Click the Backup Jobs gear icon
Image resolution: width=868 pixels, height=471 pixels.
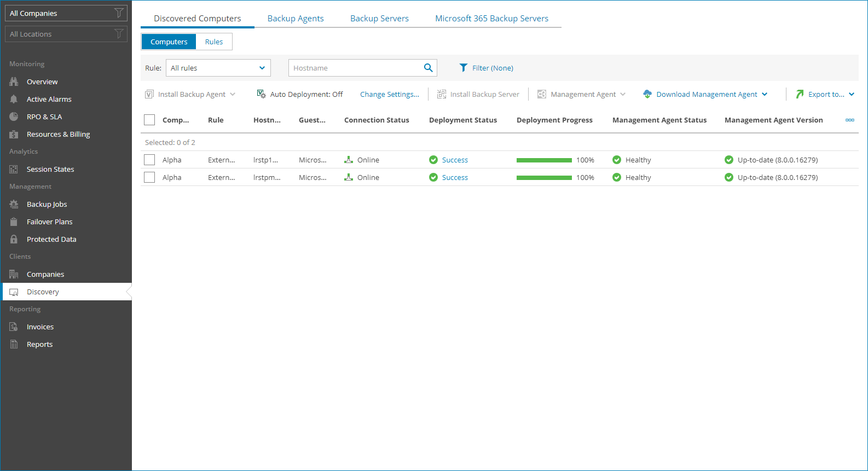pos(14,204)
